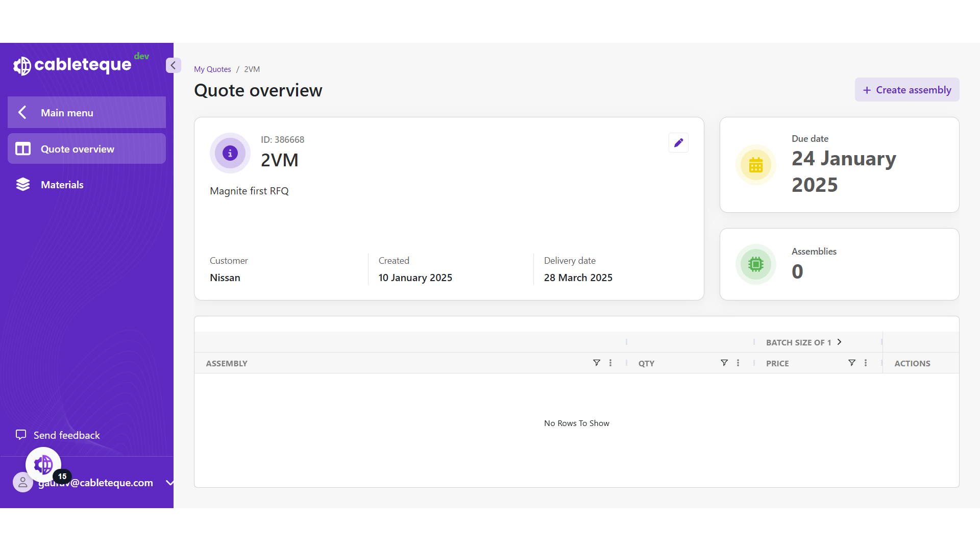This screenshot has width=980, height=551.
Task: Click the pencil edit icon on quote card
Action: pyautogui.click(x=678, y=143)
